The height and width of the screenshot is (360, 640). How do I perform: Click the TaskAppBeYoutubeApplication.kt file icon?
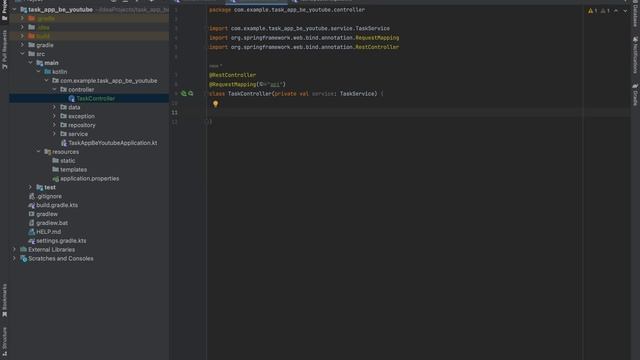coord(64,143)
